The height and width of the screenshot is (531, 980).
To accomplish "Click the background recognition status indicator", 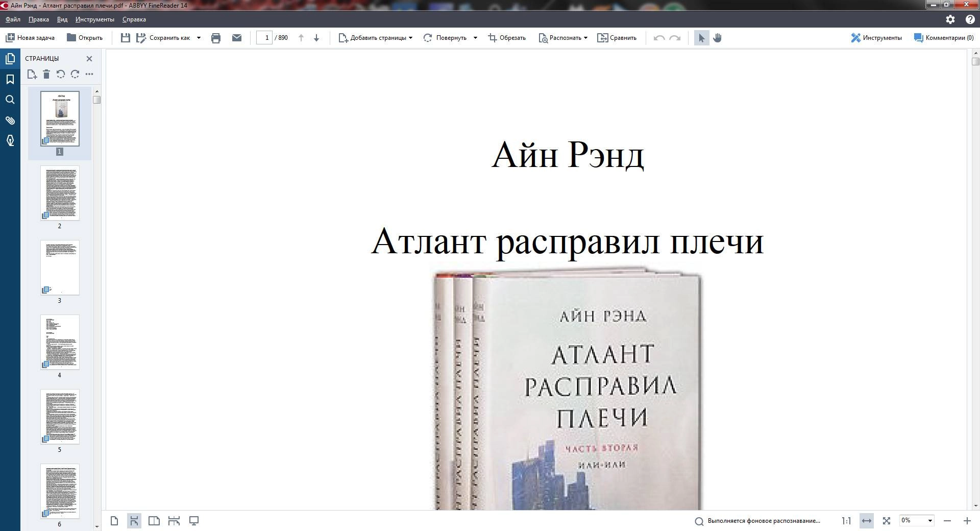I will point(758,521).
